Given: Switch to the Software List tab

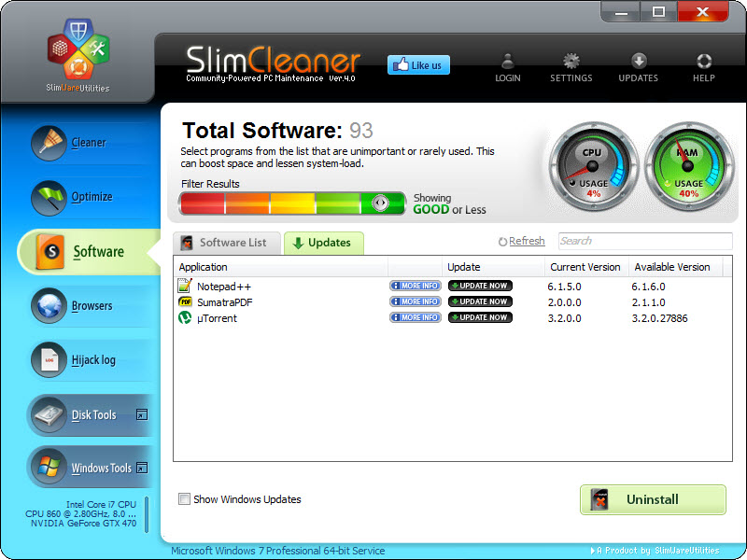Looking at the screenshot, I should coord(227,243).
